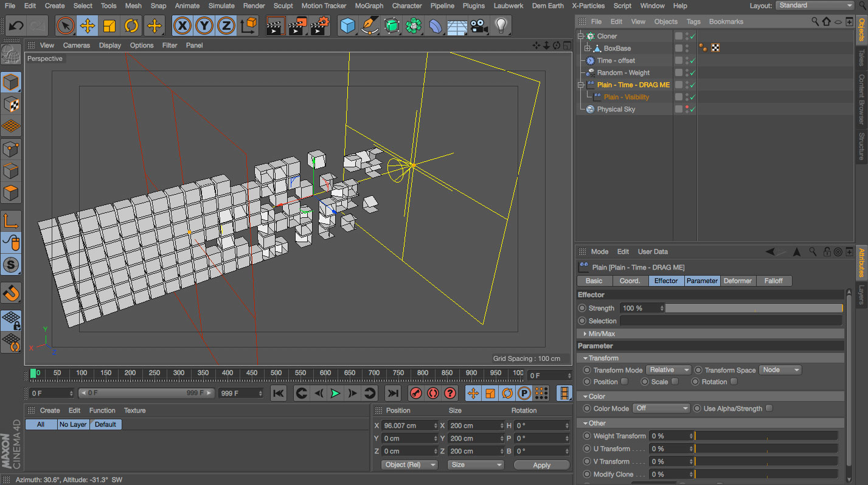Viewport: 868px width, 485px height.
Task: Click the coordinate system icon
Action: tap(249, 26)
